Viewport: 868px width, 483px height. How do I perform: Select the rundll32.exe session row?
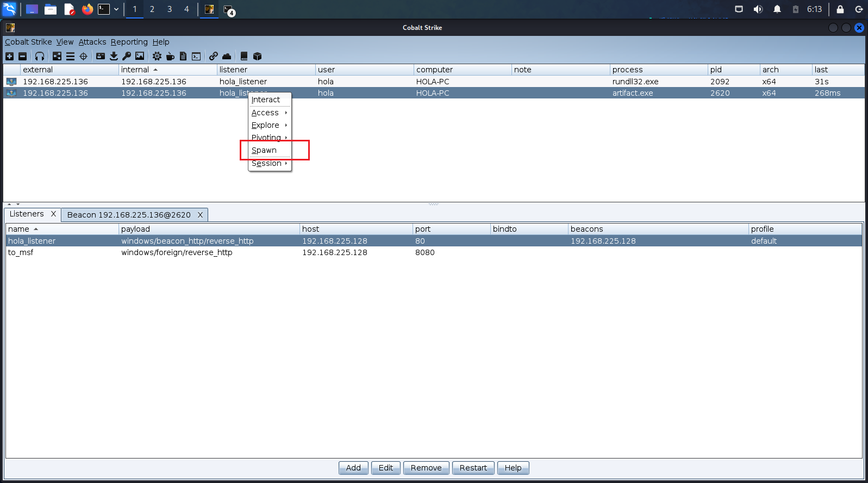tap(434, 82)
